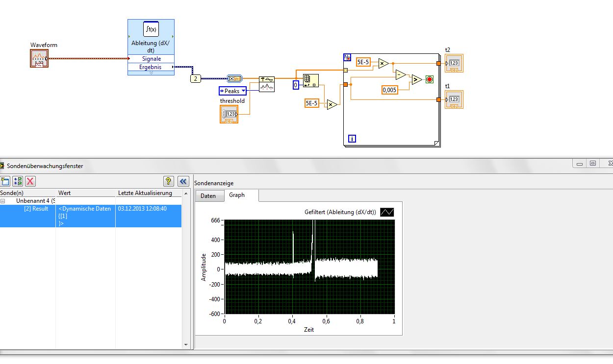Image resolution: width=613 pixels, height=364 pixels.
Task: Collapse the Unbenannt 4 tree node
Action: point(3,201)
